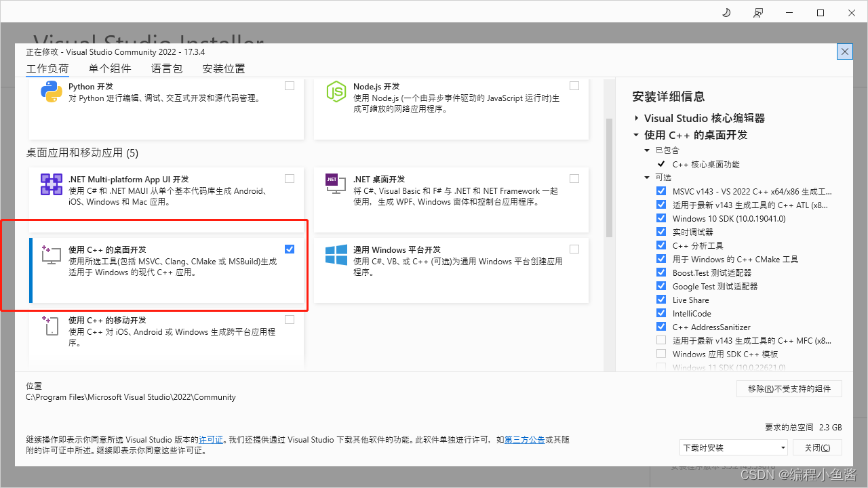Uncheck C++ 分析工具 component checkbox
Image resolution: width=868 pixels, height=488 pixels.
pos(661,245)
